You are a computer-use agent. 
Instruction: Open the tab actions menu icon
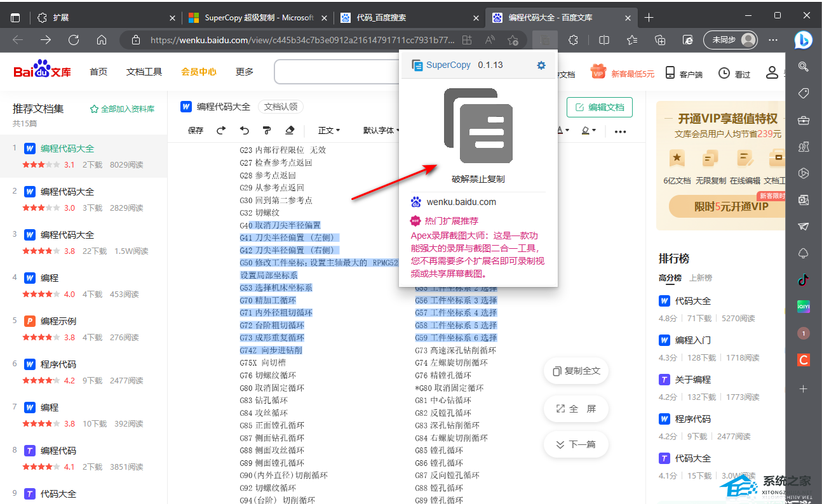point(15,18)
